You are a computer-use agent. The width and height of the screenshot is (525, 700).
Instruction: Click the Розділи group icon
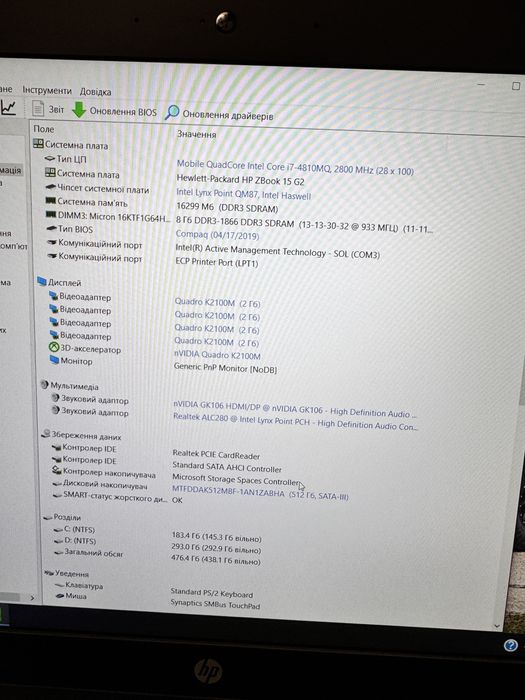point(48,517)
